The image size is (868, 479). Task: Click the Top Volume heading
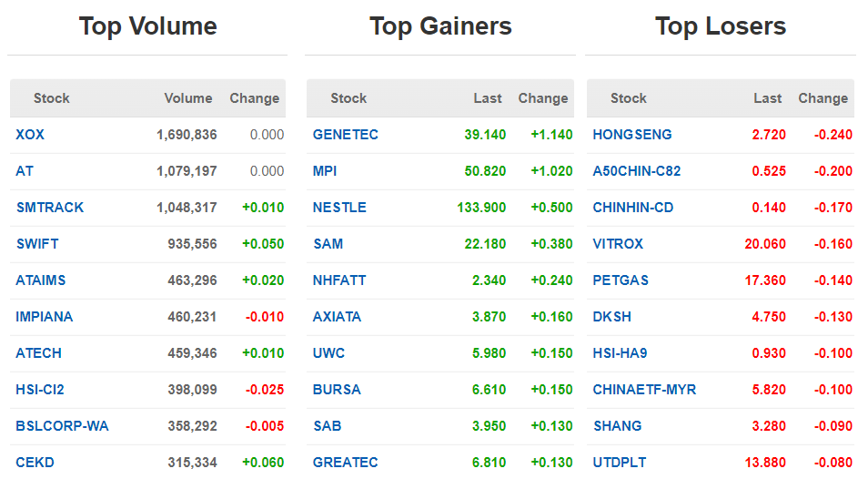click(x=147, y=26)
